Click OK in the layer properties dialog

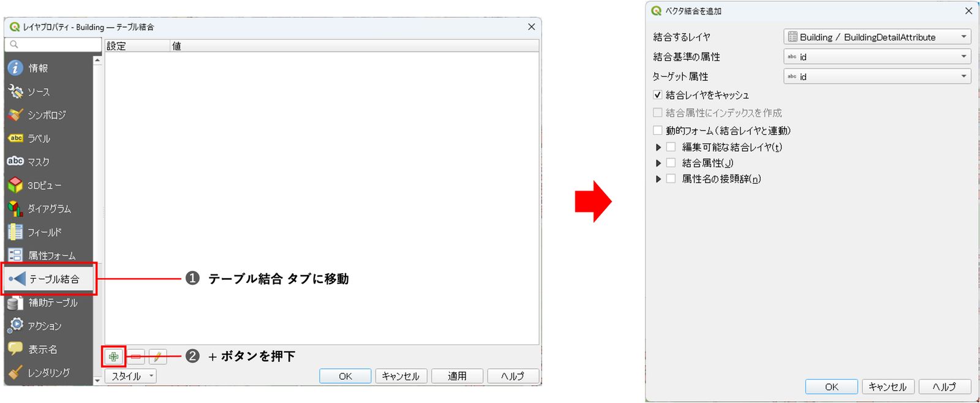(345, 376)
